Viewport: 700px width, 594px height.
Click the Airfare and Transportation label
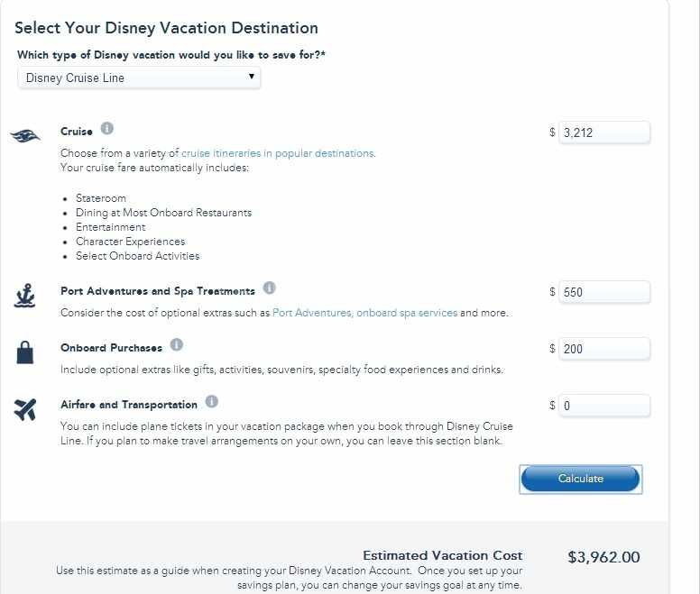click(129, 405)
